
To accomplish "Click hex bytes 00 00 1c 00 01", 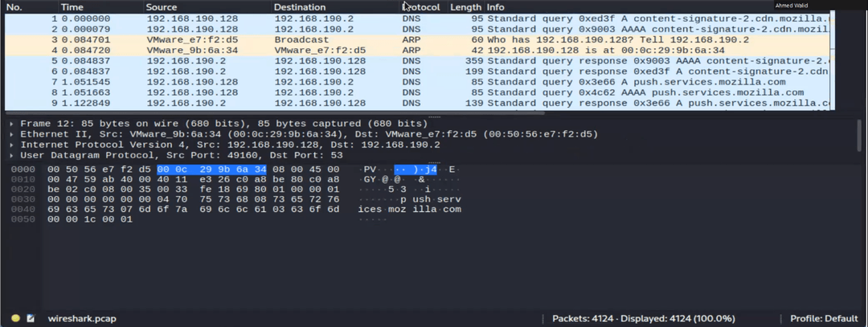I will [x=90, y=219].
